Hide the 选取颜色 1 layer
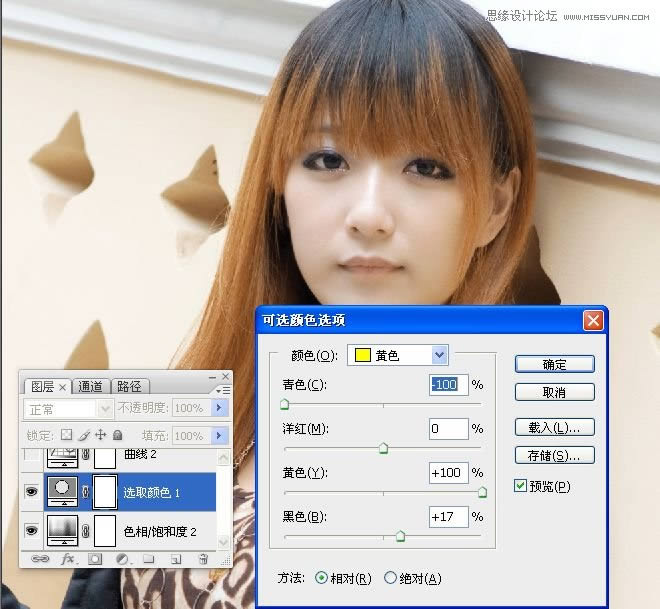The height and width of the screenshot is (609, 660). [31, 492]
